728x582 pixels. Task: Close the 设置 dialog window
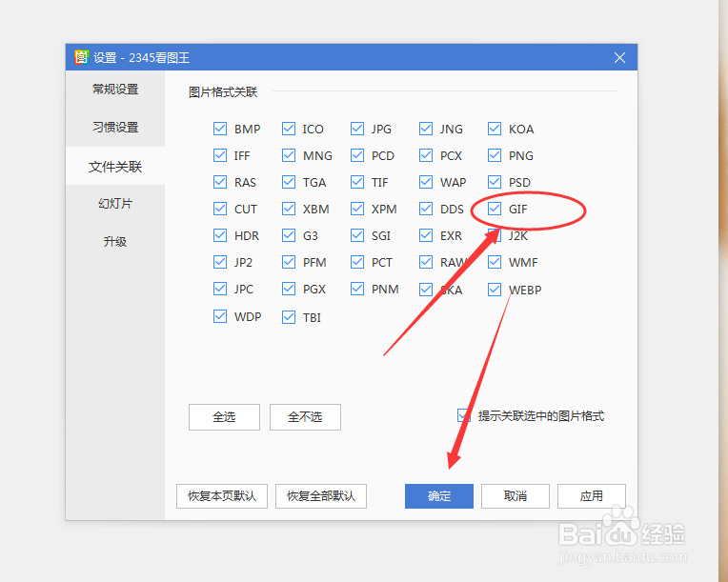point(619,57)
